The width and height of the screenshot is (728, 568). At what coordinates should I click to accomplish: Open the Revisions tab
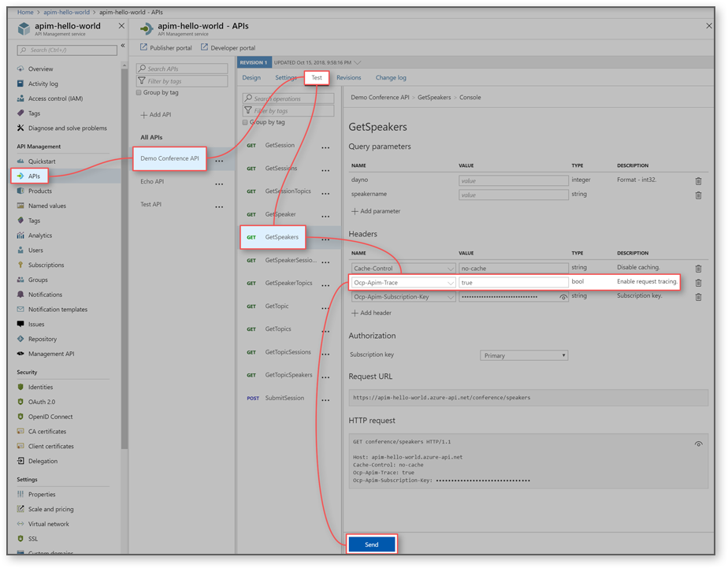pos(349,77)
